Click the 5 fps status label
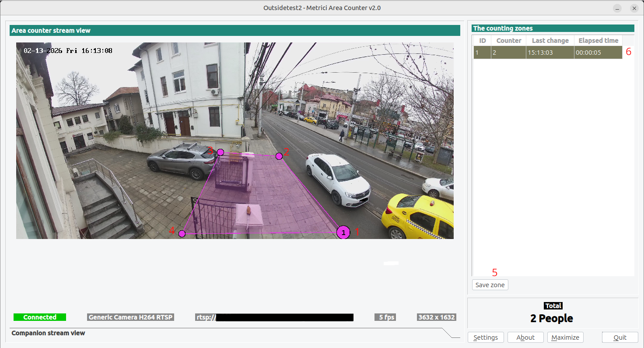 pos(385,317)
